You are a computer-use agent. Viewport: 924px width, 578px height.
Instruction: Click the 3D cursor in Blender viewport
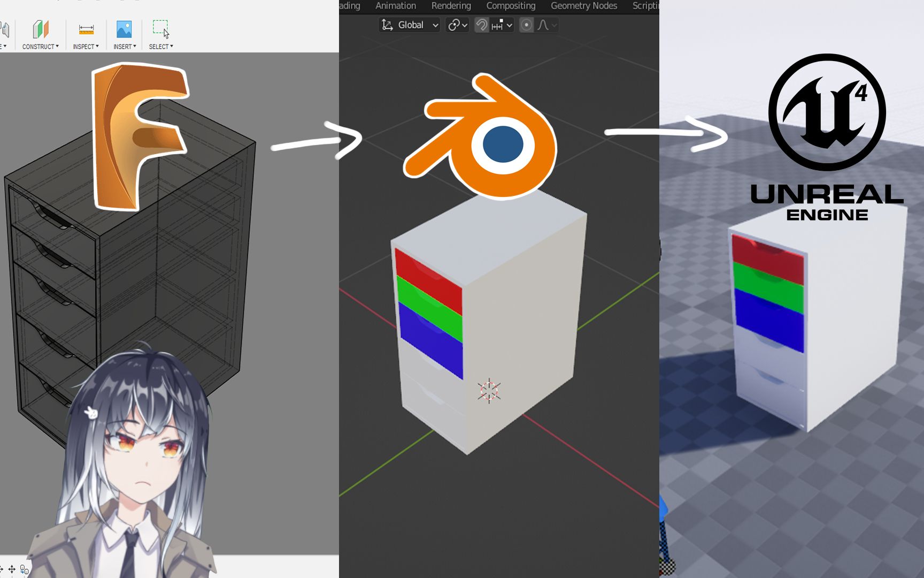coord(489,391)
